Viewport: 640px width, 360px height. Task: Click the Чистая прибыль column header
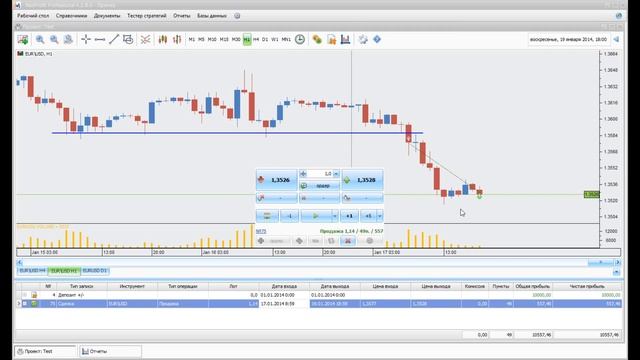click(x=587, y=286)
